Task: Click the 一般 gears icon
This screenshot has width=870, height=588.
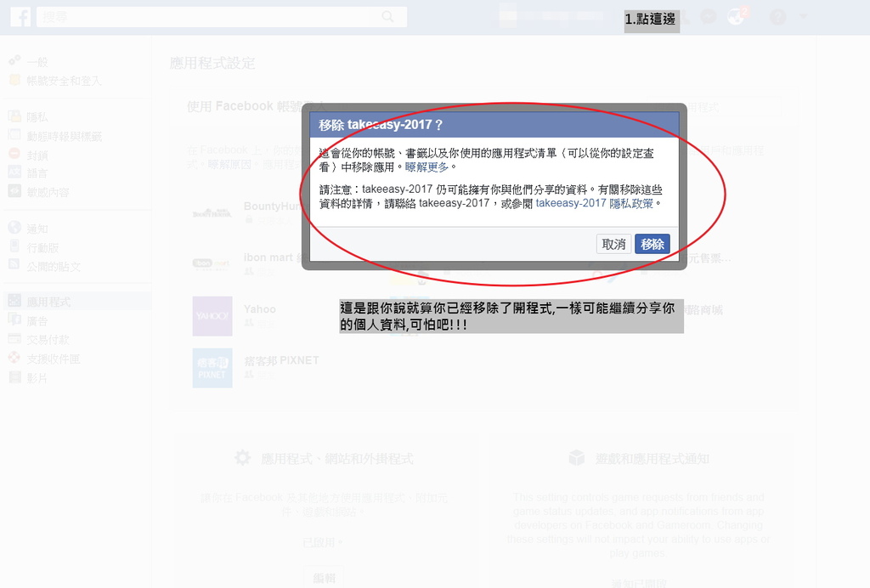Action: pos(14,60)
